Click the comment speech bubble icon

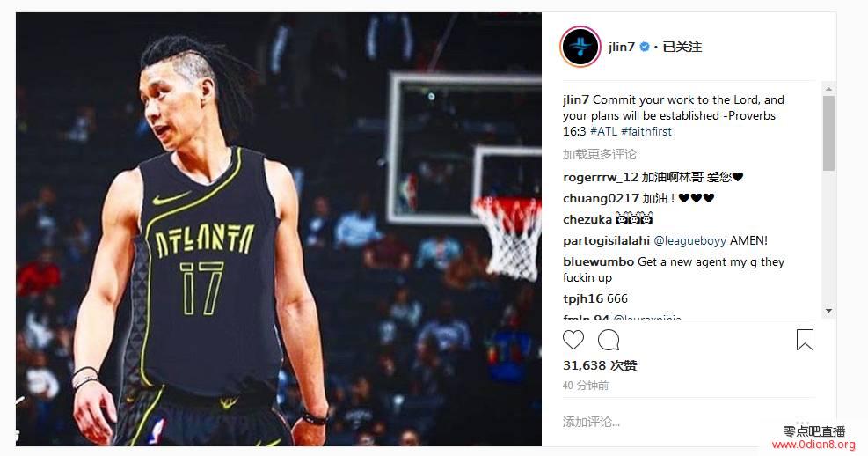click(x=609, y=340)
